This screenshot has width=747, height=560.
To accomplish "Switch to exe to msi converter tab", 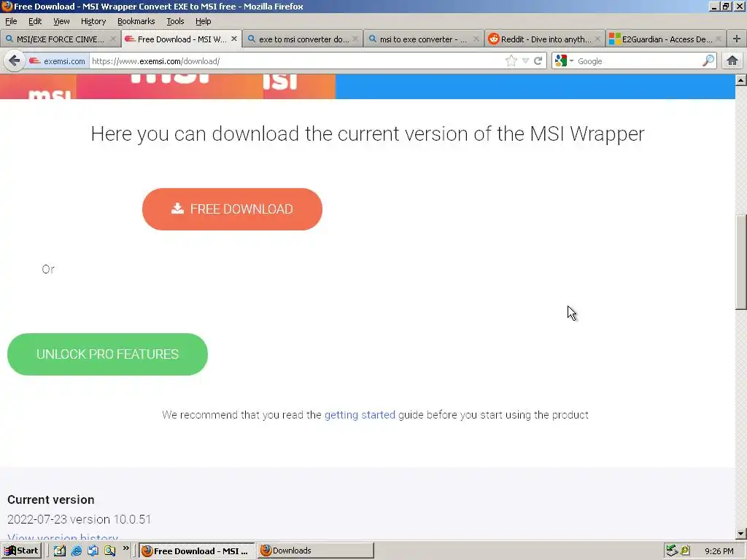I will [x=303, y=39].
